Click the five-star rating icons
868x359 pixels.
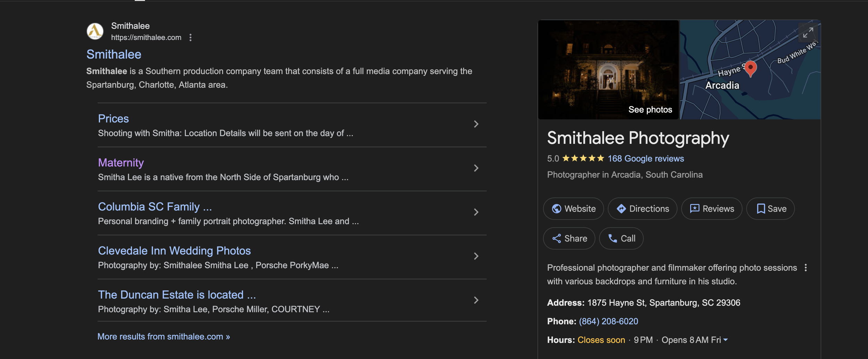click(583, 158)
